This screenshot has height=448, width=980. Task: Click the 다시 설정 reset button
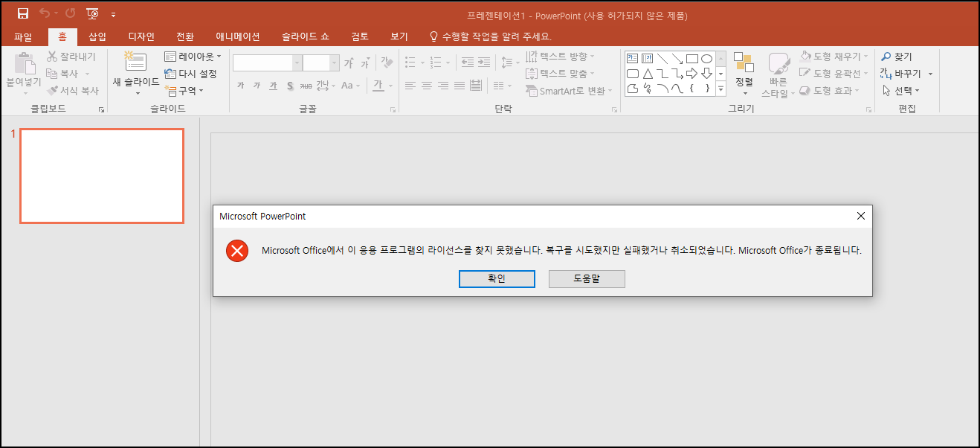click(x=190, y=74)
